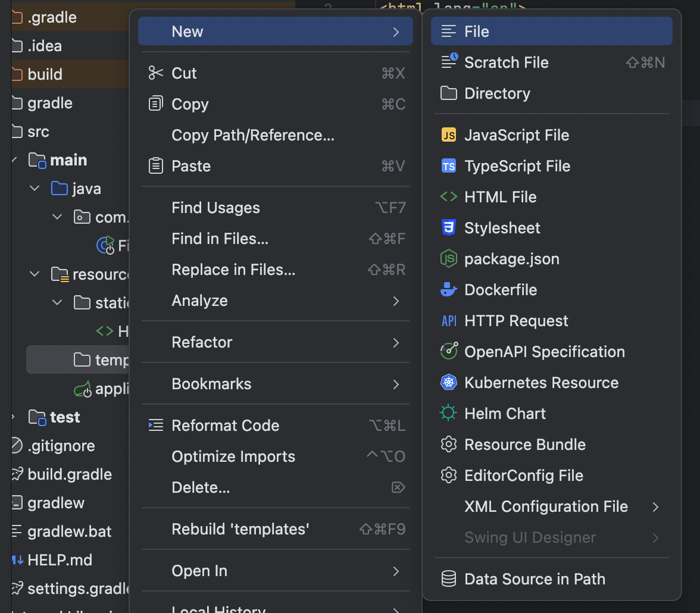The height and width of the screenshot is (613, 700).
Task: Click the TypeScript File TS icon
Action: pos(449,166)
